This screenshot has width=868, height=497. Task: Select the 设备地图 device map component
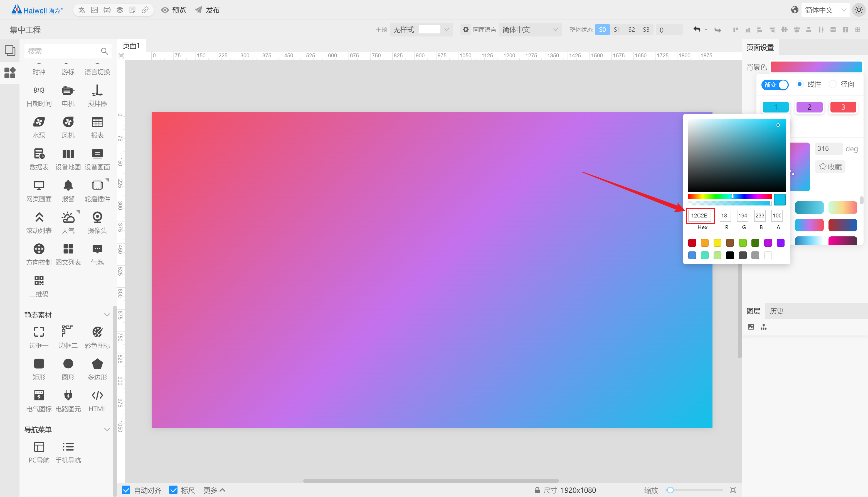tap(68, 160)
